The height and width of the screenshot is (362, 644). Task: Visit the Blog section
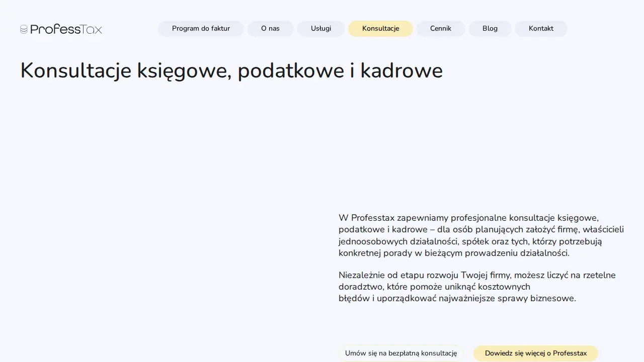tap(490, 29)
